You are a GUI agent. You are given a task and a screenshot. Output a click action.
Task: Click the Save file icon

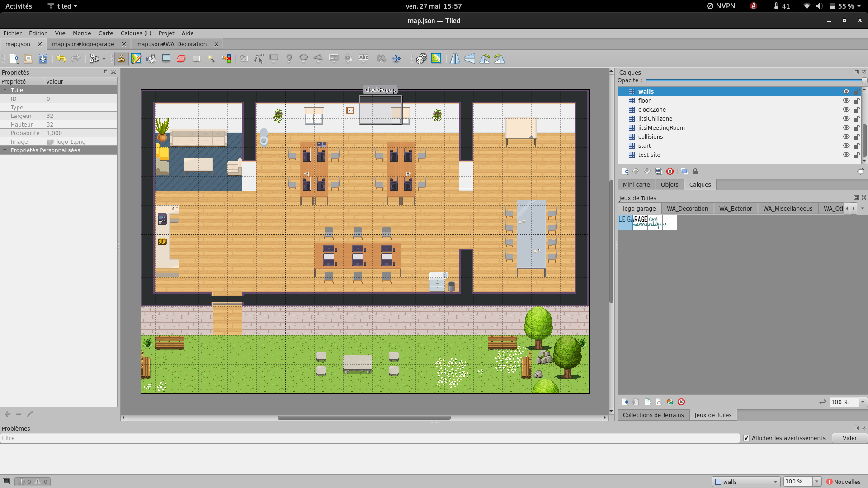coord(43,59)
